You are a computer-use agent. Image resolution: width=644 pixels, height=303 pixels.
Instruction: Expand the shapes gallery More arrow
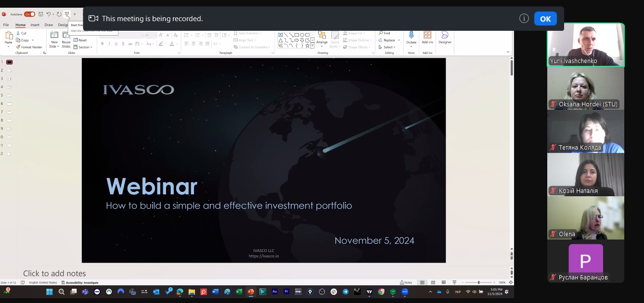tap(312, 46)
